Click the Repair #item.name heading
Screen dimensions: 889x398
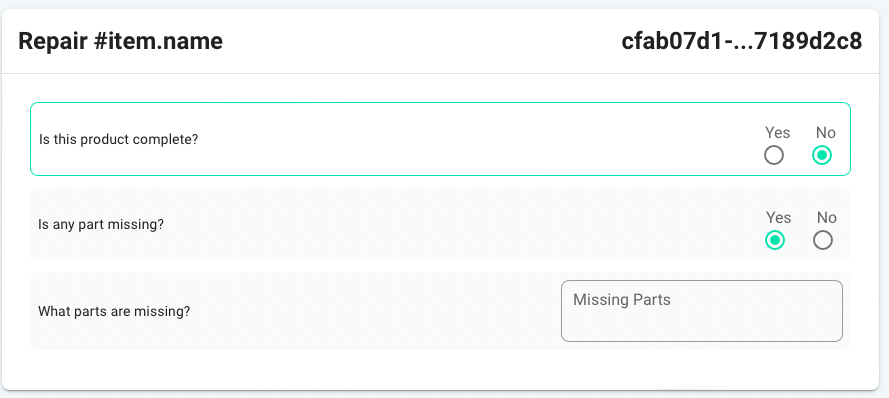coord(120,41)
